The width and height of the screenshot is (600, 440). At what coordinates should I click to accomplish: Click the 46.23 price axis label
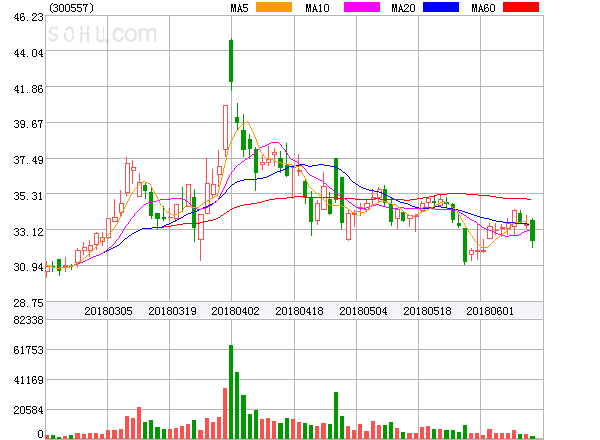click(29, 17)
